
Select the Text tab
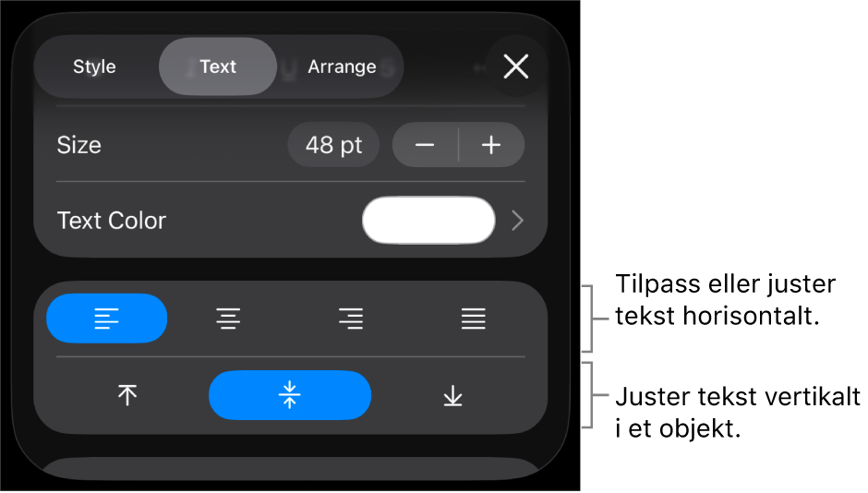(x=218, y=66)
